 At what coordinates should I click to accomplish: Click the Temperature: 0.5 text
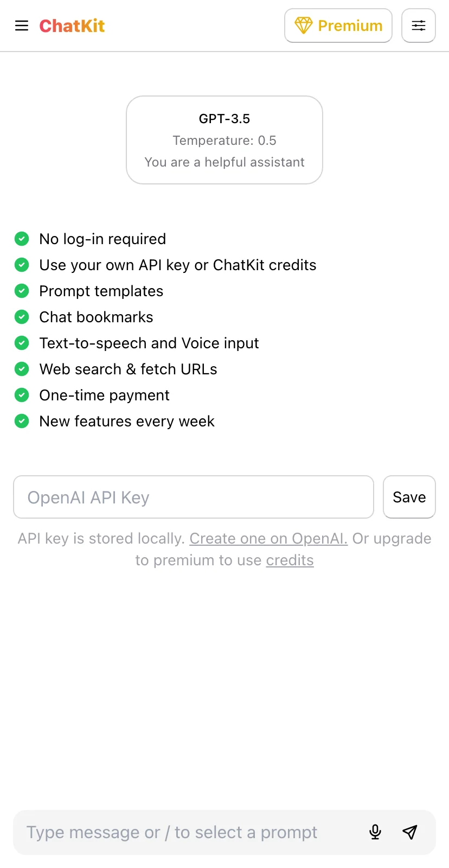[224, 141]
